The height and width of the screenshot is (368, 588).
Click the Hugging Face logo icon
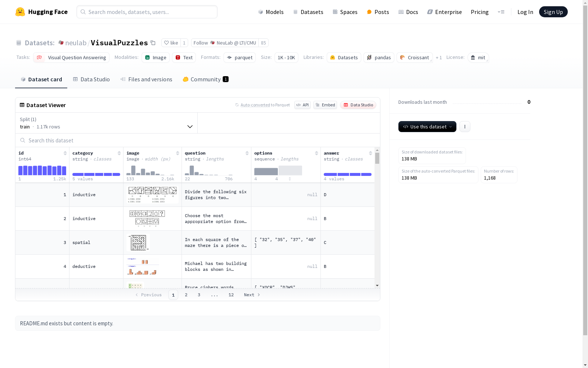pos(20,12)
